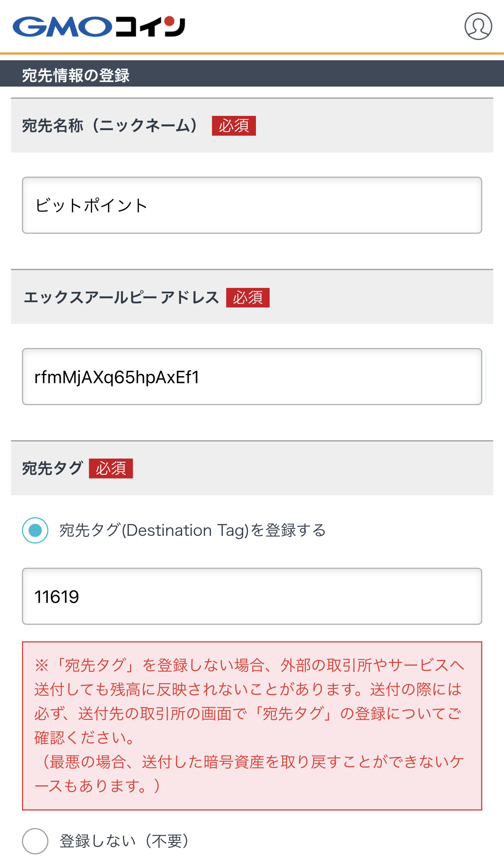Click the ビットポイント nickname input

(252, 205)
